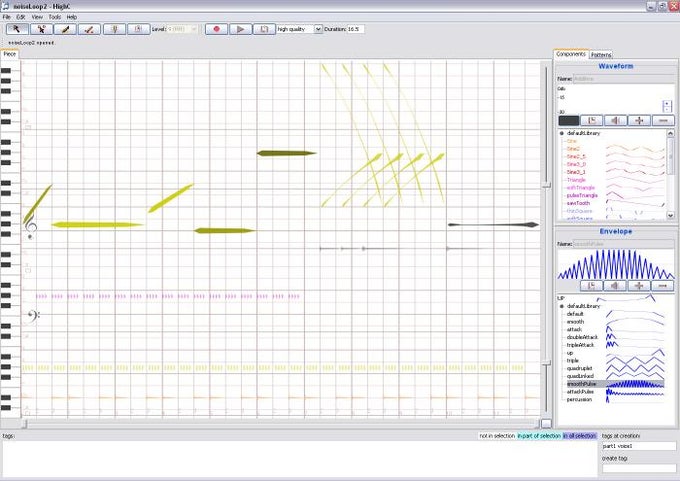Screen dimensions: 680x481
Task: Click the Waveform add plus button
Action: pos(639,121)
